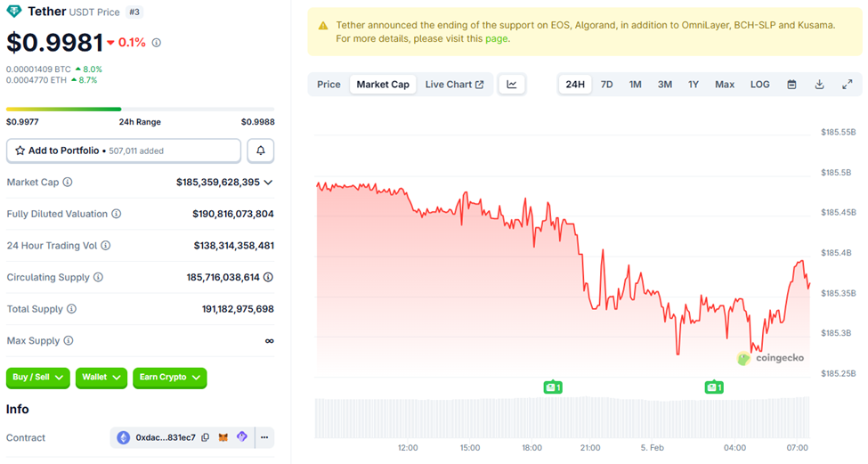Click the Market Cap info icon
This screenshot has width=868, height=464.
tap(68, 183)
